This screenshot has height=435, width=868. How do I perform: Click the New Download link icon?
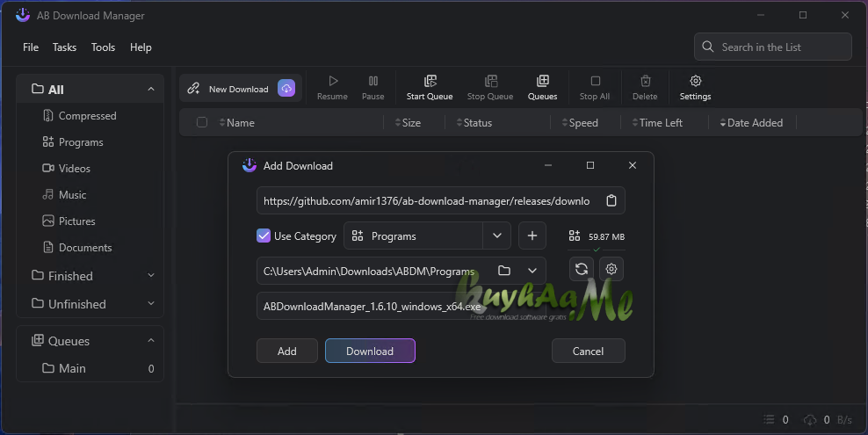pos(193,89)
